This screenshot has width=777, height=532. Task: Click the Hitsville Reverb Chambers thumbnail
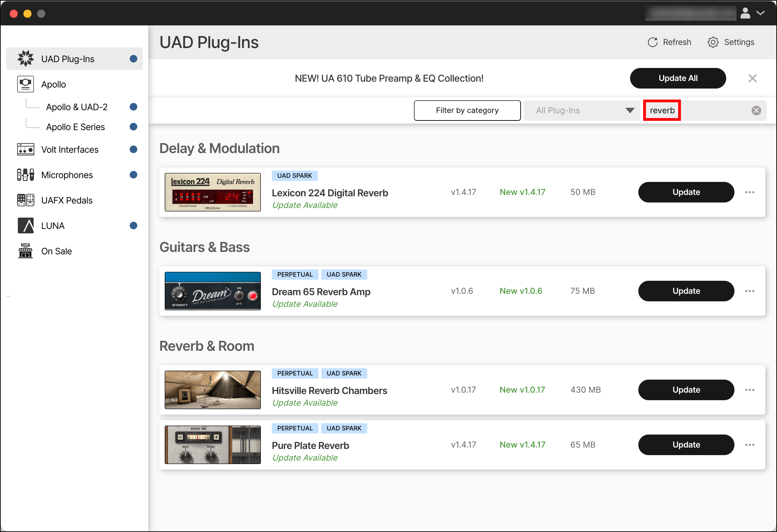coord(213,390)
